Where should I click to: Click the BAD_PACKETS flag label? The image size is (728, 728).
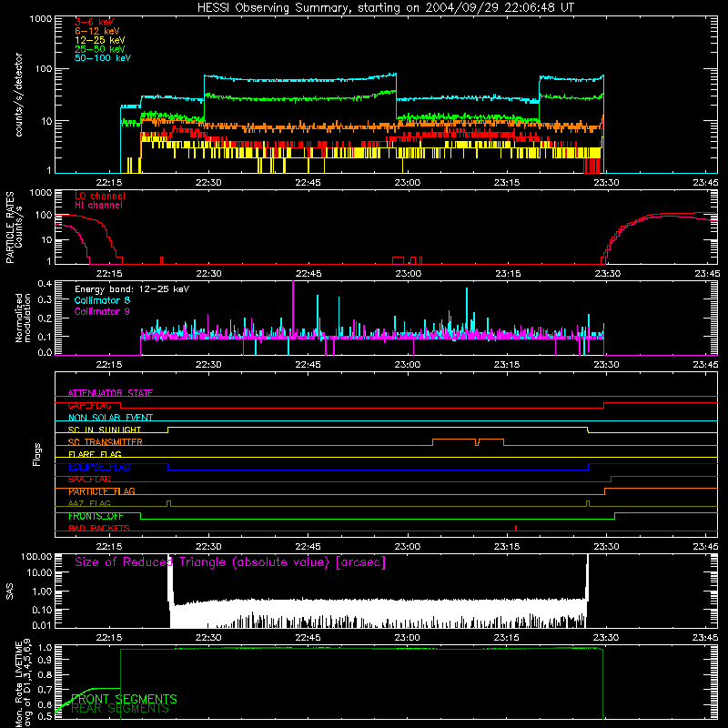click(99, 528)
